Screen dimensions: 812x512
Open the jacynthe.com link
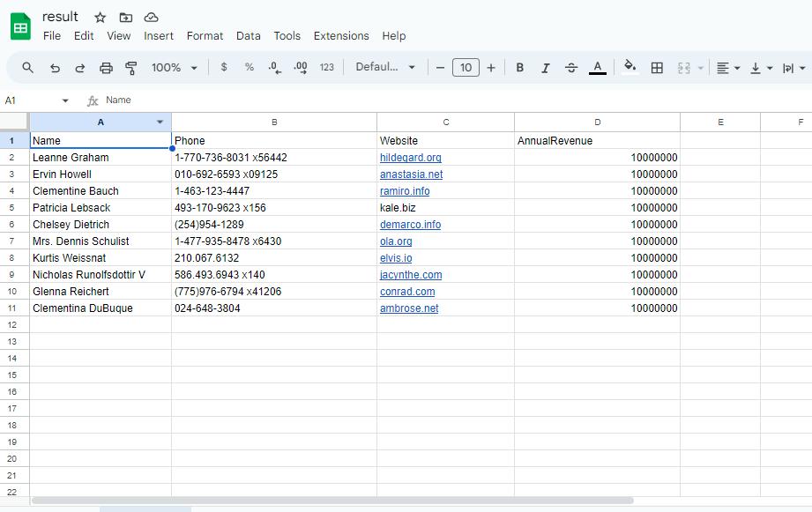tap(411, 275)
